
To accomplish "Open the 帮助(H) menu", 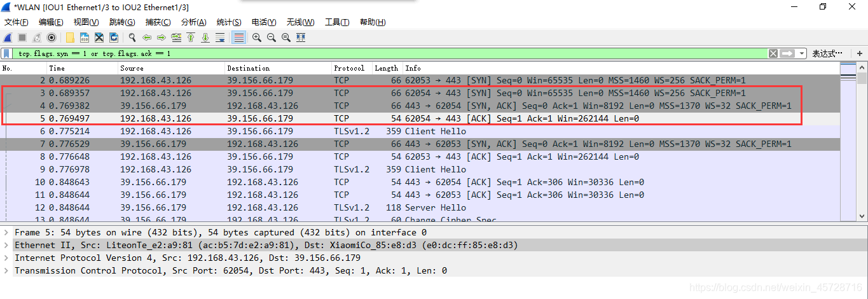I will (373, 22).
